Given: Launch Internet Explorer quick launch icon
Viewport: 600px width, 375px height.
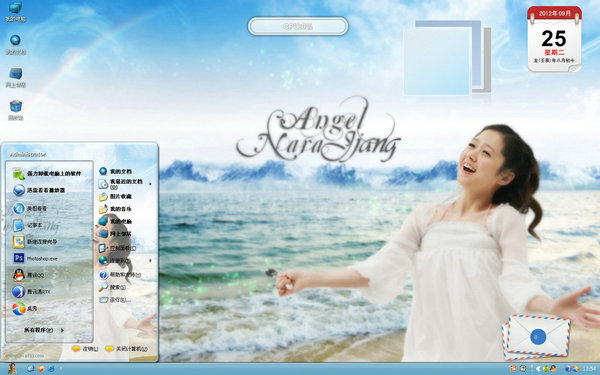Looking at the screenshot, I should point(51,368).
